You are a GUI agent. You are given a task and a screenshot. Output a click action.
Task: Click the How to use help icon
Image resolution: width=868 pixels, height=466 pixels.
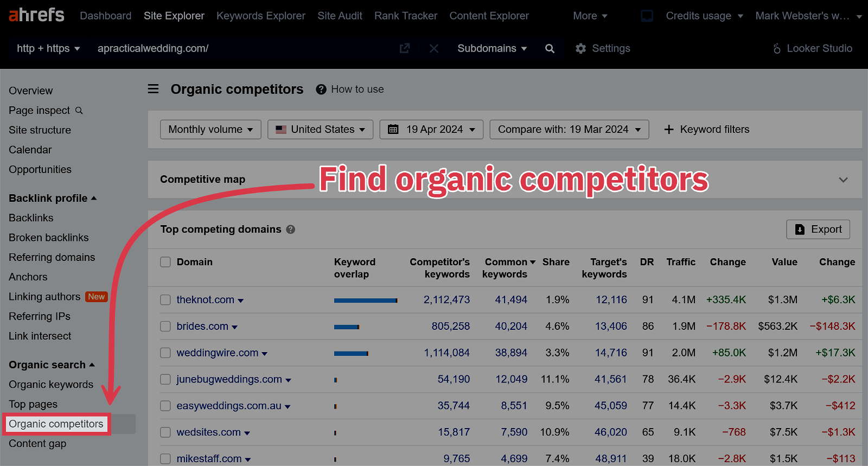321,90
